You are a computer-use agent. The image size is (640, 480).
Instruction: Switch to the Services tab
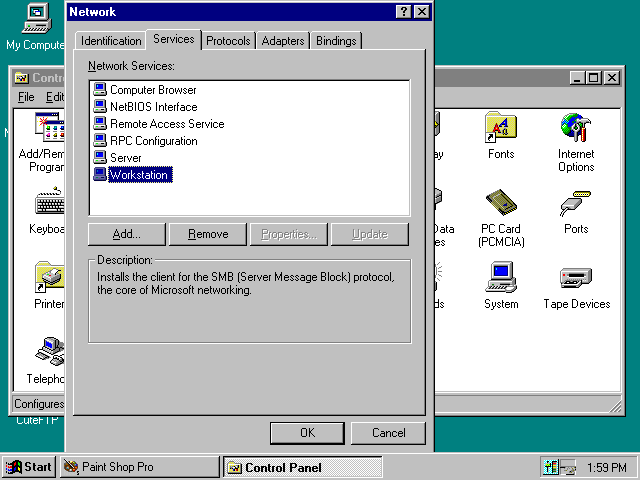[x=173, y=39]
